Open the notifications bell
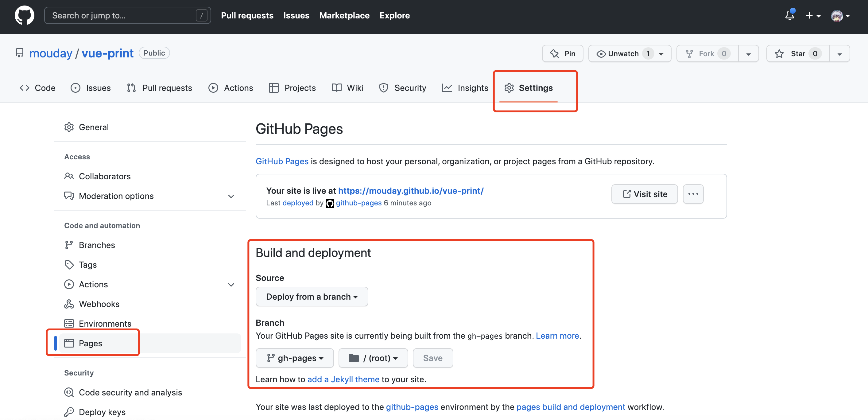 pyautogui.click(x=789, y=16)
